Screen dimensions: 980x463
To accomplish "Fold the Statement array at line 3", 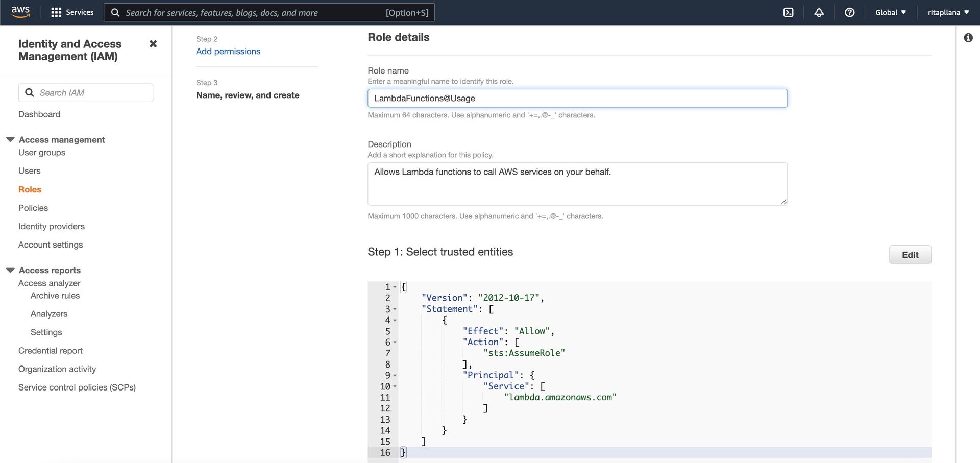I will 395,309.
